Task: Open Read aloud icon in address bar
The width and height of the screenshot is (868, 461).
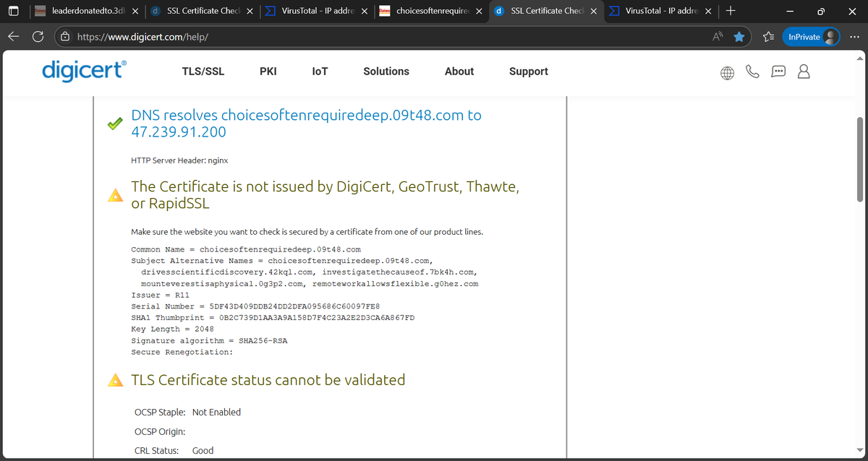Action: coord(718,36)
